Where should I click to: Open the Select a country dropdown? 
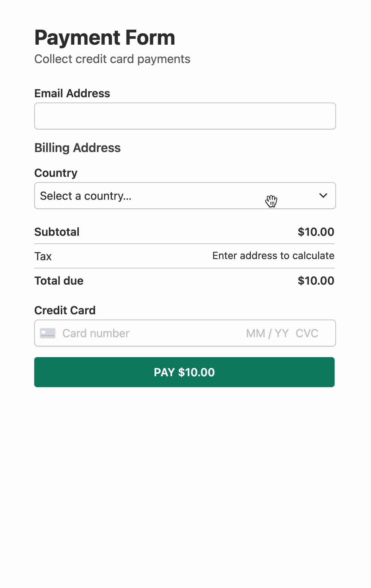(185, 196)
